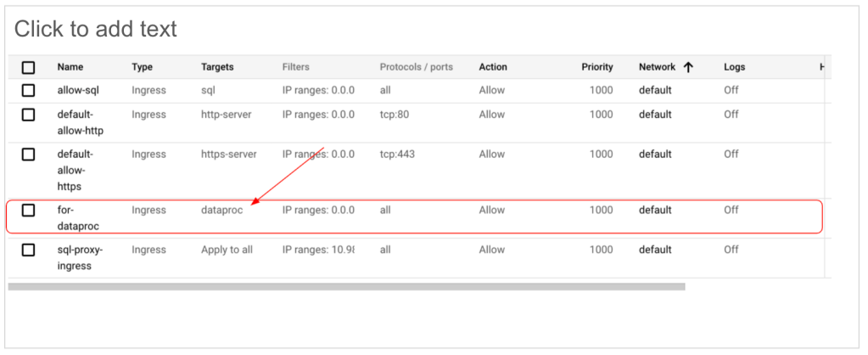
Task: Toggle the select-all checkbox in header
Action: tap(29, 67)
